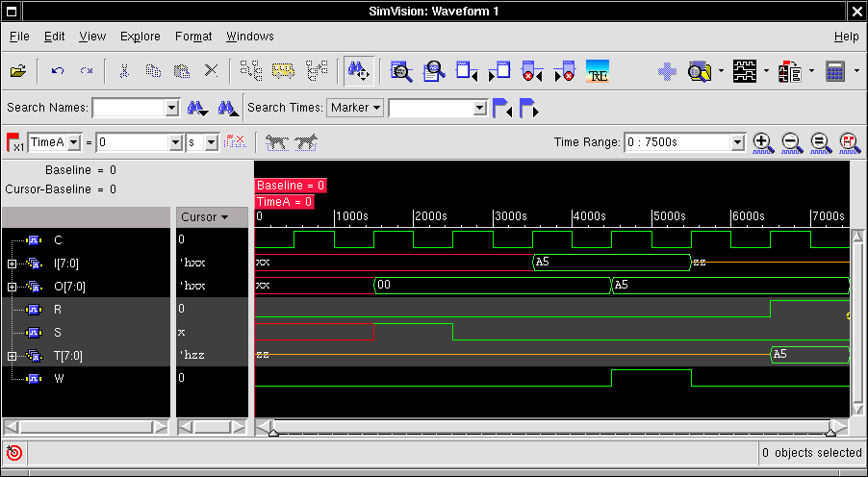Open the Search Times value dropdown arrow
This screenshot has height=477, width=868.
coord(480,108)
